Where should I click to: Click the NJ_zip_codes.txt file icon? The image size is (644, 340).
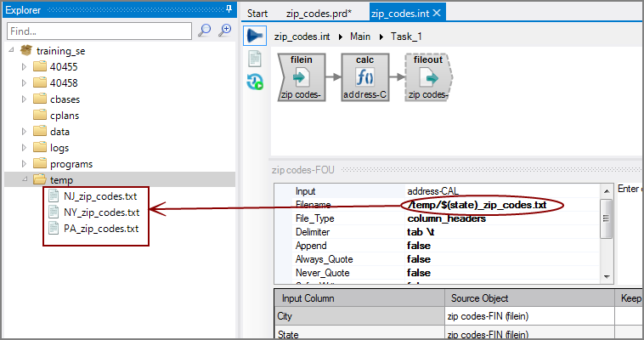click(x=54, y=195)
